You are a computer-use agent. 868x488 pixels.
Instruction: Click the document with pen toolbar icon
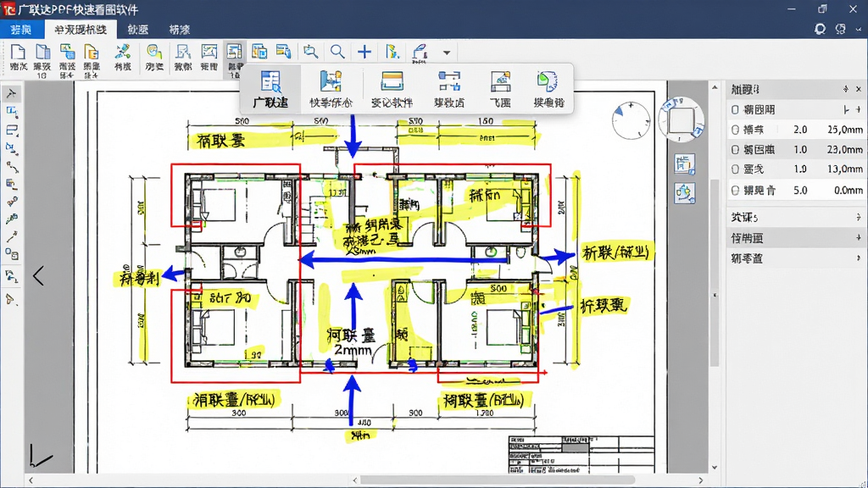[183, 52]
